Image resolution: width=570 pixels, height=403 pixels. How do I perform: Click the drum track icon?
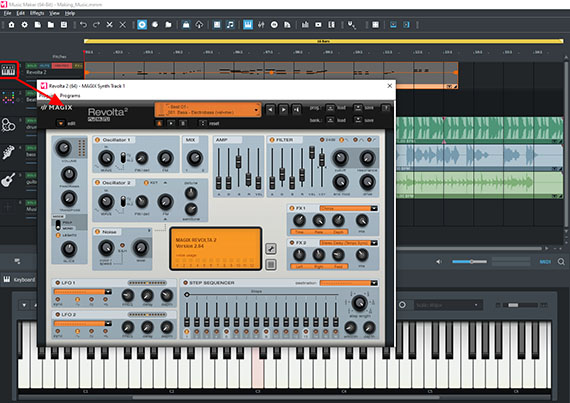(x=8, y=125)
